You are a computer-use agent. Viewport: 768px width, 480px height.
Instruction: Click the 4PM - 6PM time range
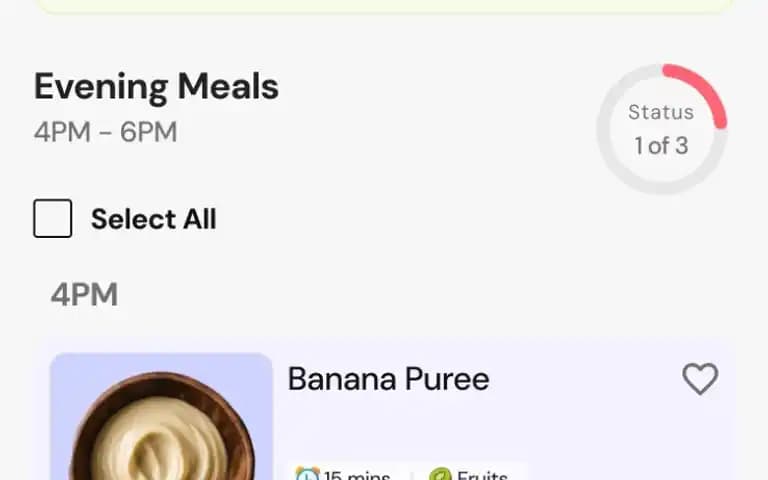(x=105, y=132)
